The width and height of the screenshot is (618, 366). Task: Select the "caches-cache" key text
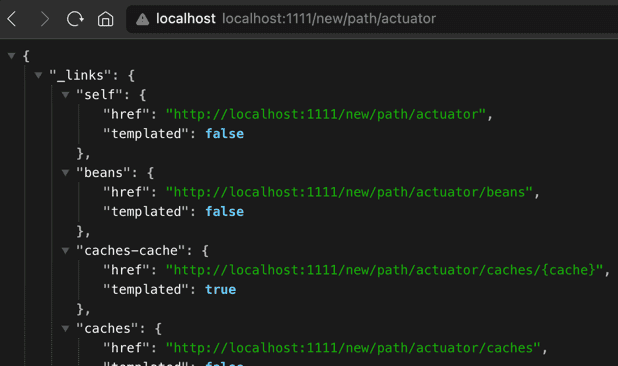coord(130,251)
